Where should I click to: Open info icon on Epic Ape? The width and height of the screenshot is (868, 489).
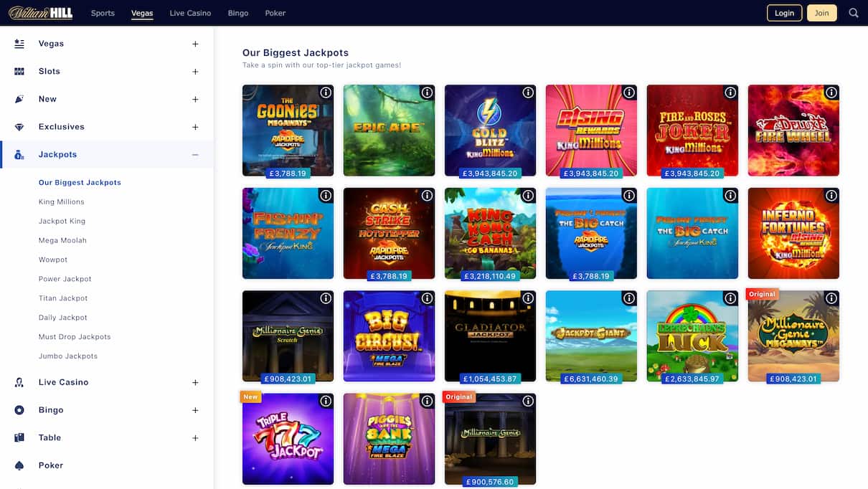tap(427, 92)
